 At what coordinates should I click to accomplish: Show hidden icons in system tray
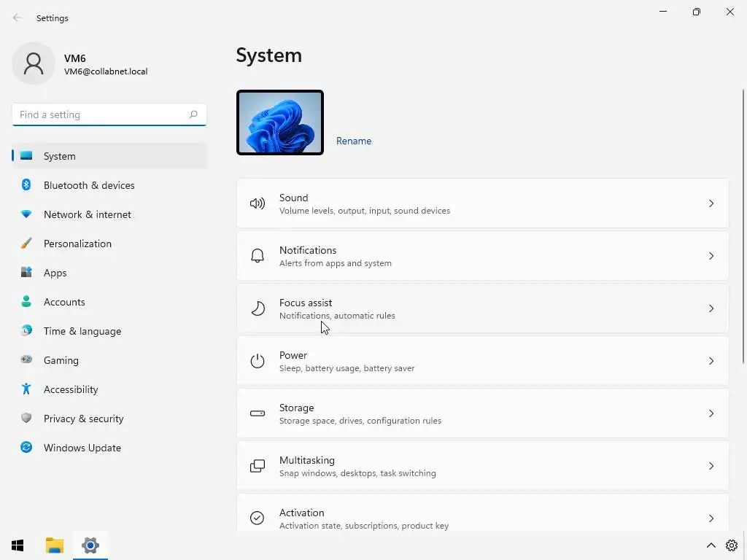point(711,545)
